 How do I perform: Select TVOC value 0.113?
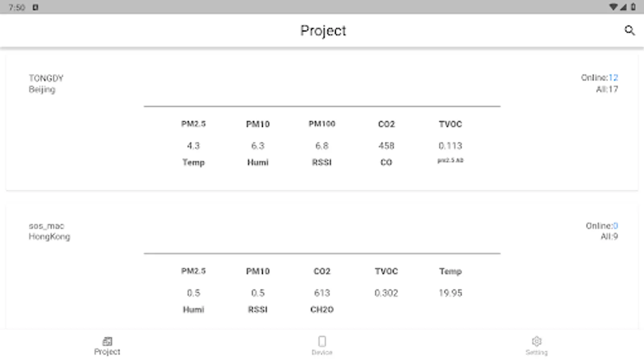450,146
